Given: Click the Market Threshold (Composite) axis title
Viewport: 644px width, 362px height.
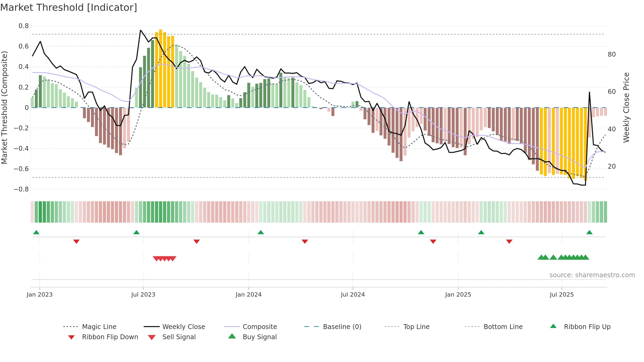Looking at the screenshot, I should point(4,107).
